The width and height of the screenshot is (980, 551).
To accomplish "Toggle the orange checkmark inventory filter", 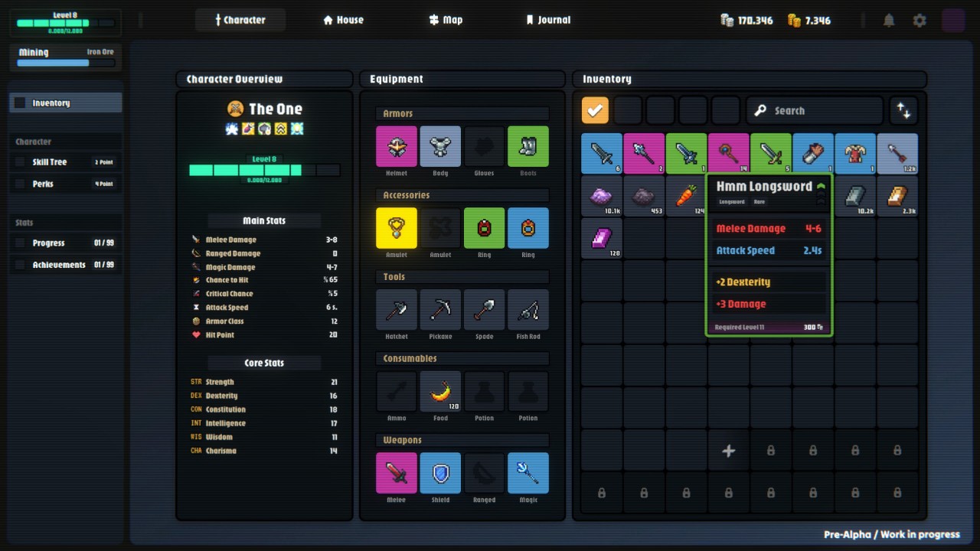I will click(595, 110).
